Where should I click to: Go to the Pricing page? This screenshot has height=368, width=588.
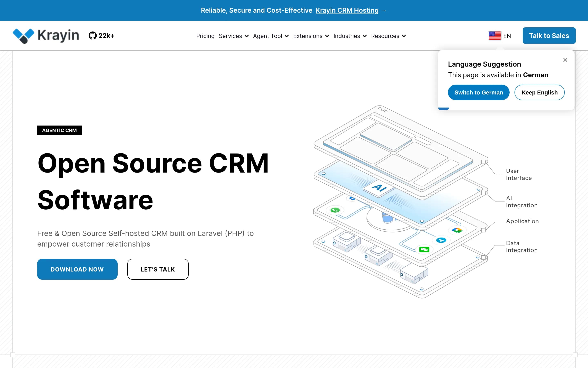tap(205, 36)
